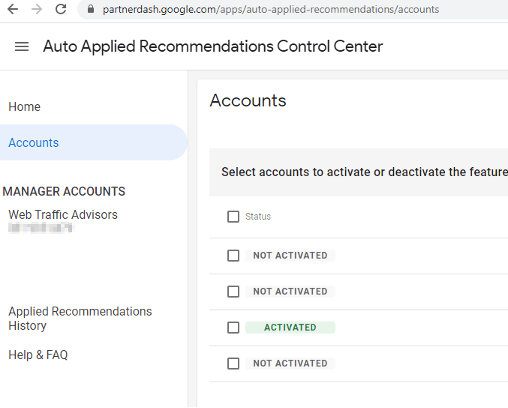The height and width of the screenshot is (408, 508).
Task: Click the partnerdash URL address bar
Action: click(293, 9)
